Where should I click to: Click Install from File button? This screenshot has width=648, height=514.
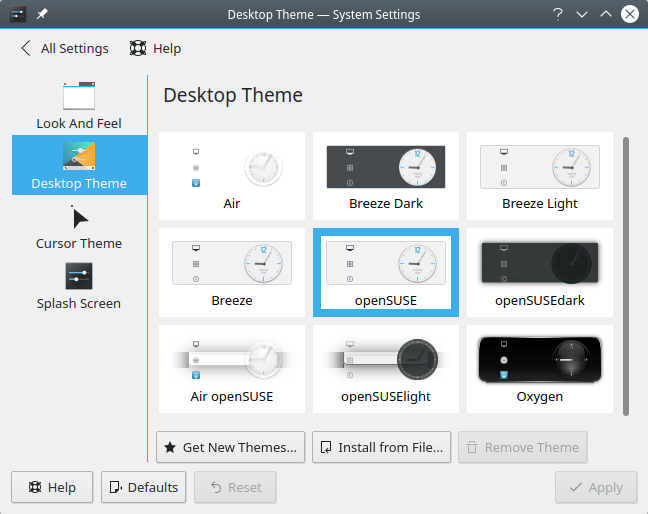381,447
